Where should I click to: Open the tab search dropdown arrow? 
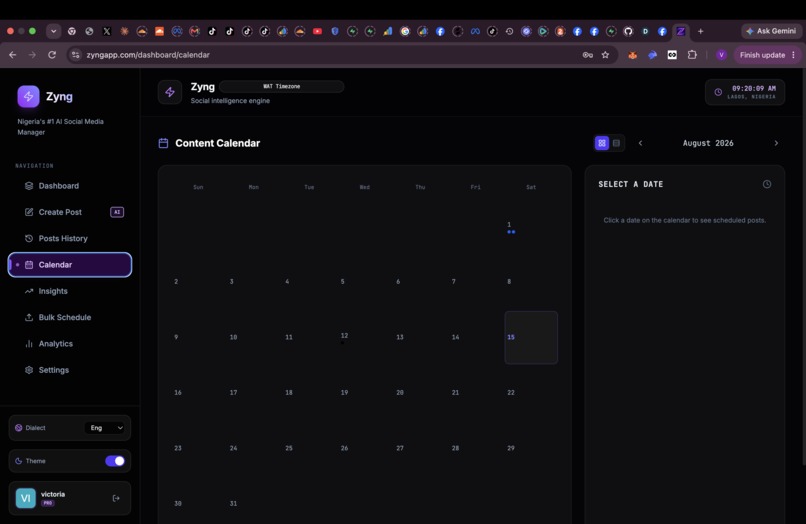coord(53,31)
